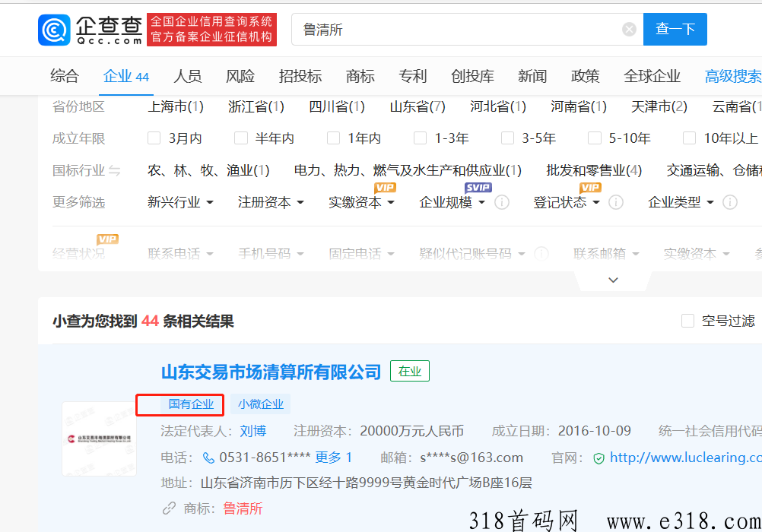Check the 3-5年 checkbox

(x=507, y=138)
